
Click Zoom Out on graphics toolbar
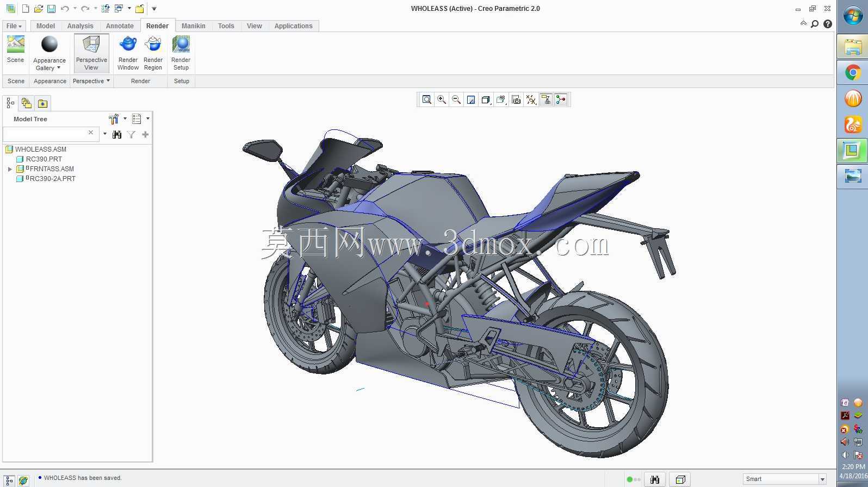(x=456, y=99)
